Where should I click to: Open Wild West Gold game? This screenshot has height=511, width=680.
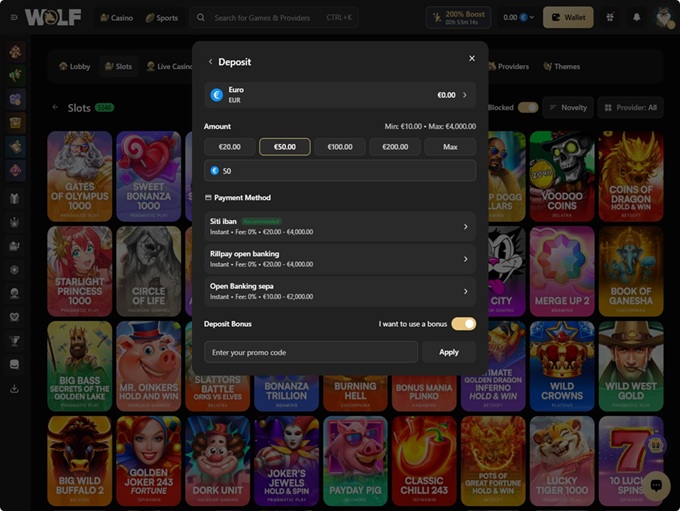(x=631, y=366)
